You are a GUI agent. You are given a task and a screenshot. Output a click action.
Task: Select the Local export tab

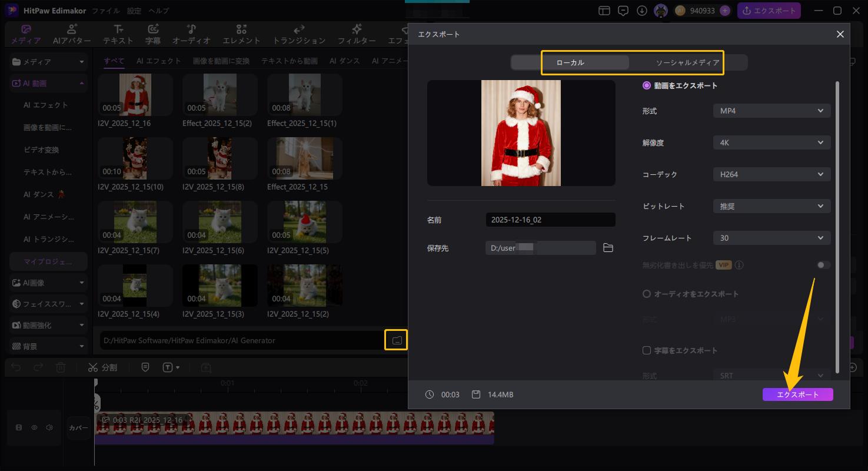[570, 62]
